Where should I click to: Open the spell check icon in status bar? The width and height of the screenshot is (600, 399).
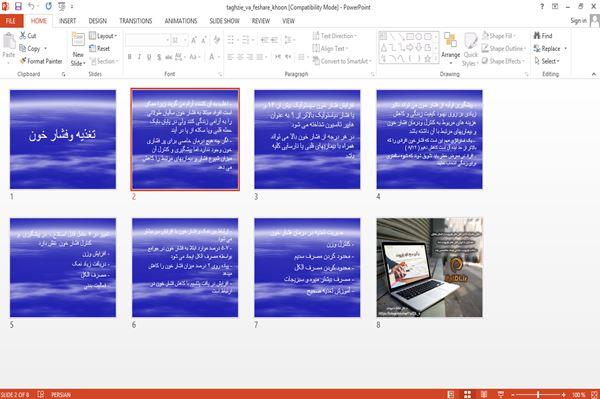coord(40,394)
